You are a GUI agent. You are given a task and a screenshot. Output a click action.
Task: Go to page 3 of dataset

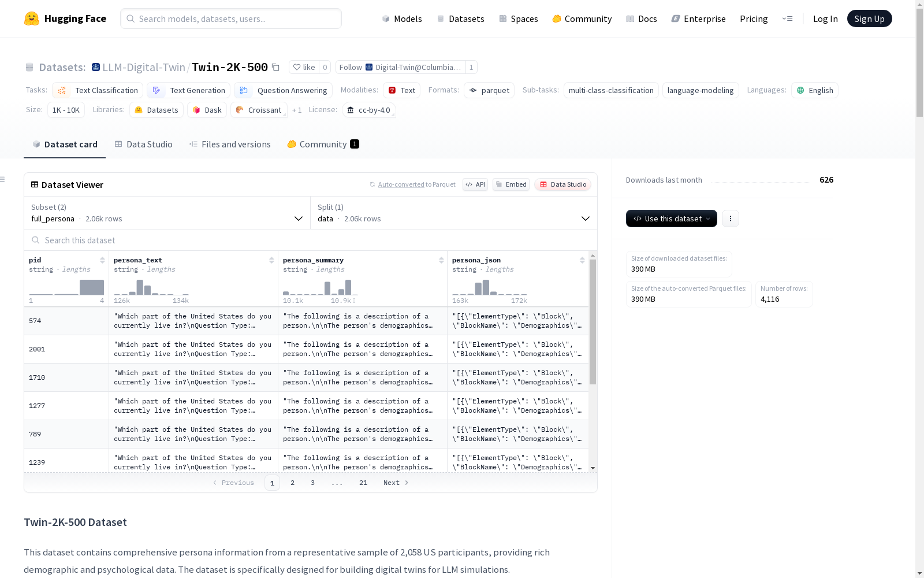click(312, 483)
